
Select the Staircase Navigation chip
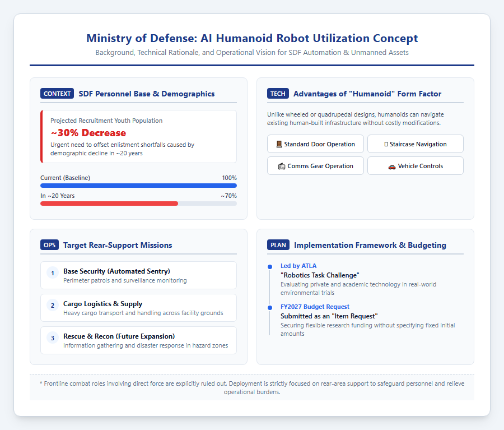[x=416, y=144]
